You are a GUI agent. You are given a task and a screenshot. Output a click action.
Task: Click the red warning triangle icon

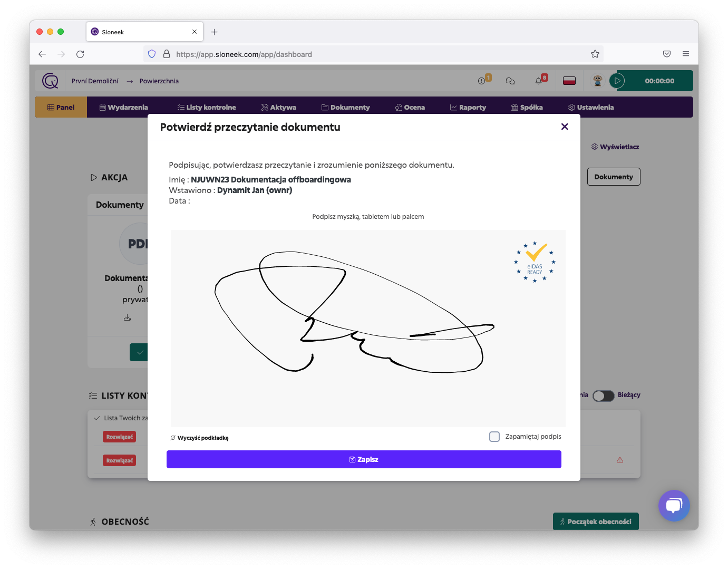[620, 460]
